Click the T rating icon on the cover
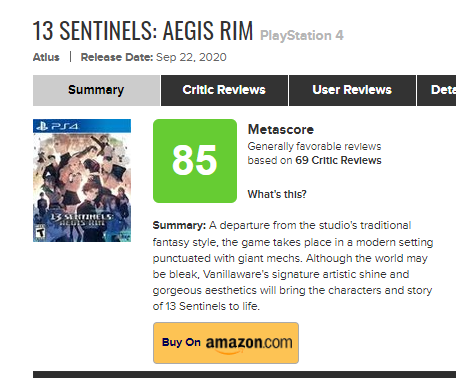Screen dimensions: 456x378 [x=40, y=232]
